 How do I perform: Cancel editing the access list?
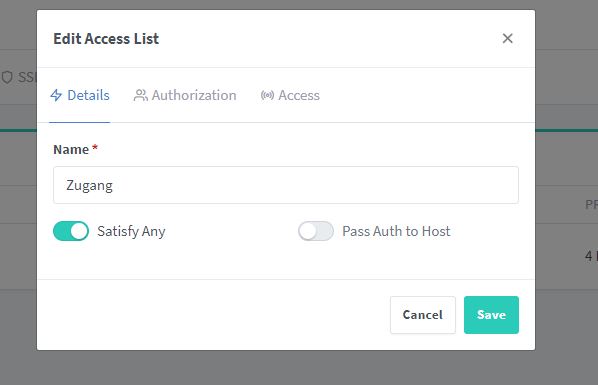tap(423, 315)
